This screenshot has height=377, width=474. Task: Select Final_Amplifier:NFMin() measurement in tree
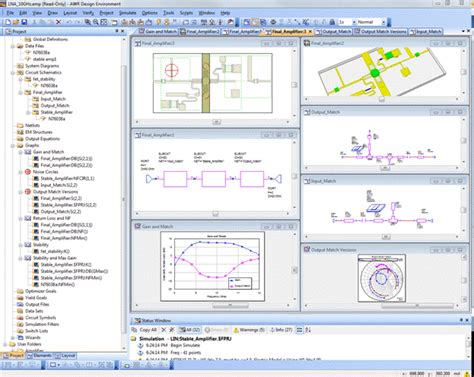click(x=64, y=238)
